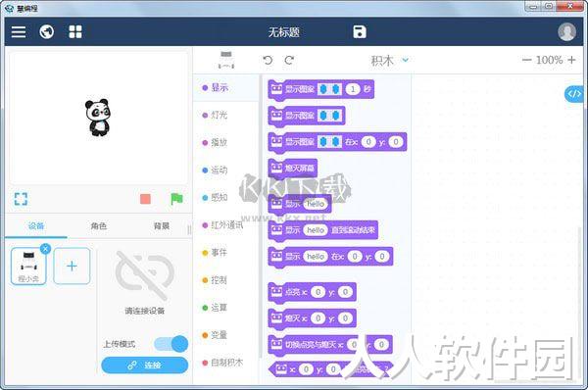588x390 pixels.
Task: Click the x value field in 点亮 block
Action: tap(318, 292)
